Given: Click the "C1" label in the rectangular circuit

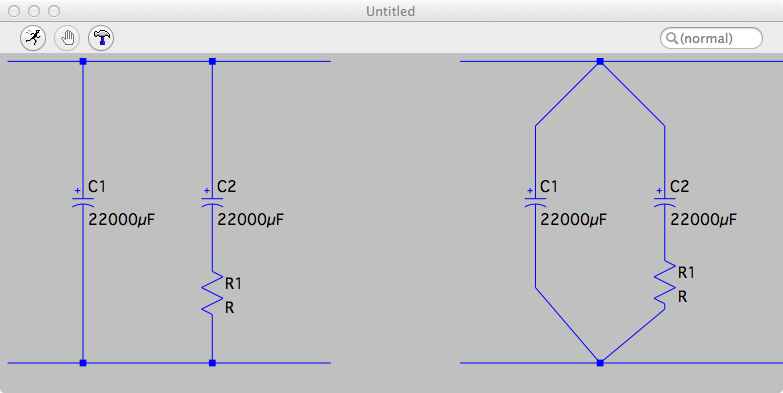Looking at the screenshot, I should (x=97, y=187).
